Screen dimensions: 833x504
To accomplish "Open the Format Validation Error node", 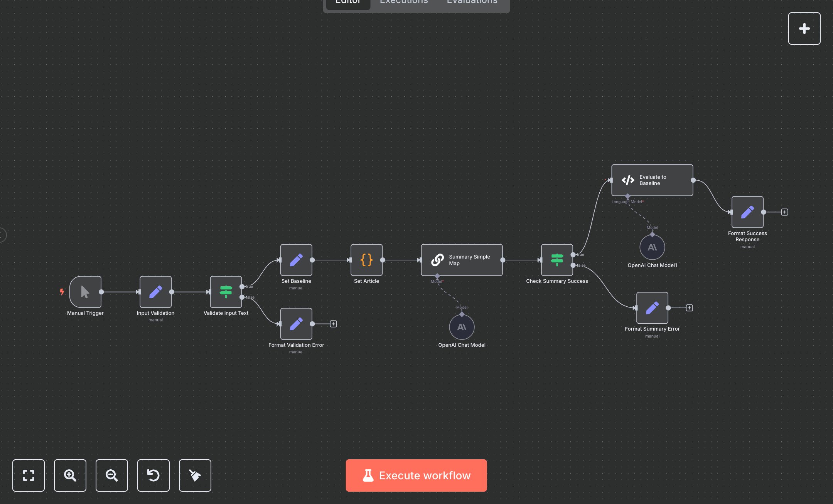I will [x=296, y=324].
